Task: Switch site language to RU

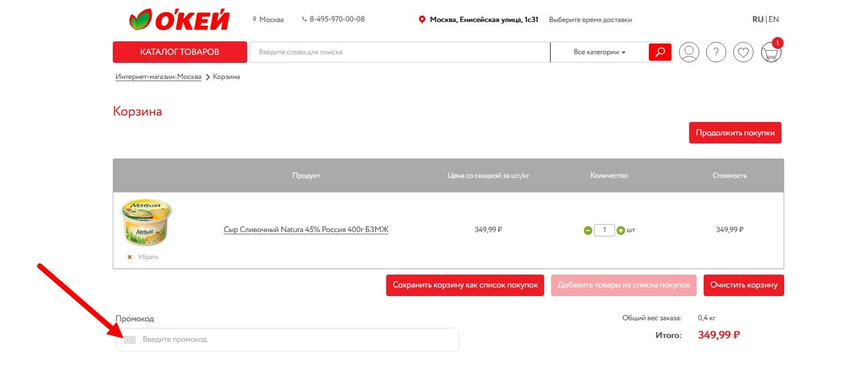Action: pyautogui.click(x=757, y=19)
